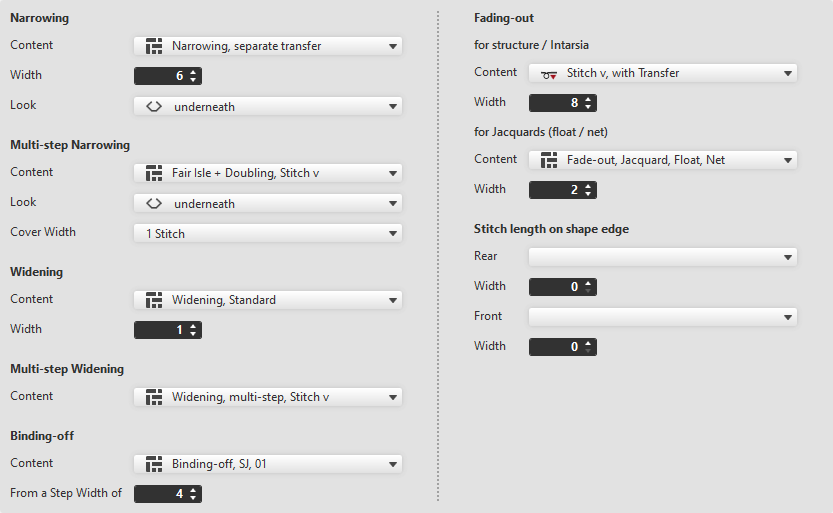Decrease the Jacquards Fading-out Width stepper
833x513 pixels.
pyautogui.click(x=588, y=193)
